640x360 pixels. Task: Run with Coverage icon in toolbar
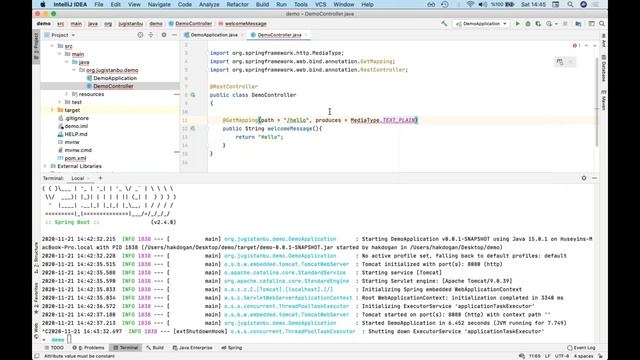pos(538,24)
